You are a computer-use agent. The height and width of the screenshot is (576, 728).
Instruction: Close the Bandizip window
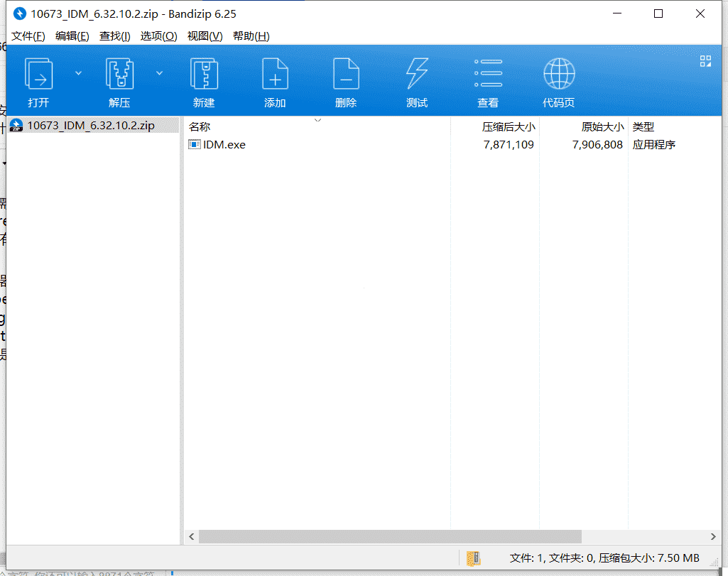click(700, 14)
